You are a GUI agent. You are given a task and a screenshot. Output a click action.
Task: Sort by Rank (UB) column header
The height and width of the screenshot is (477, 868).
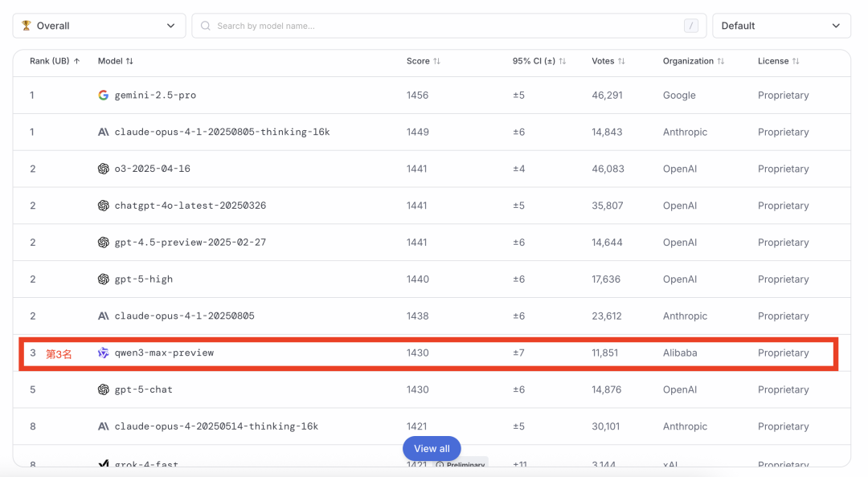click(55, 61)
